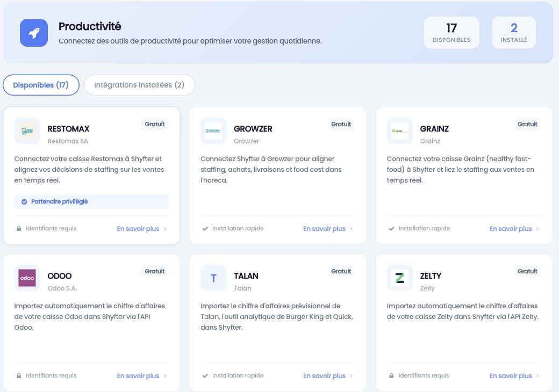The height and width of the screenshot is (392, 559).
Task: Click the chevron after Talan En savoir plus
Action: [x=352, y=376]
